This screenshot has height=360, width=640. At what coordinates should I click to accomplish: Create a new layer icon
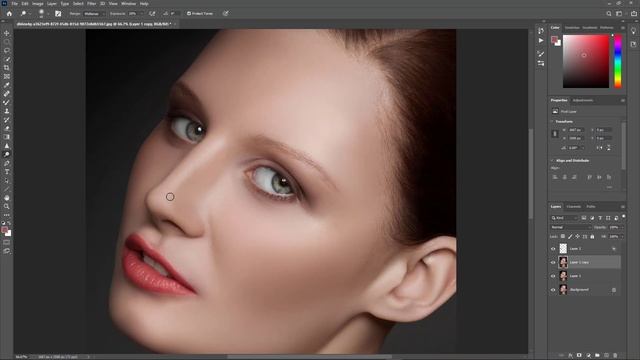606,356
